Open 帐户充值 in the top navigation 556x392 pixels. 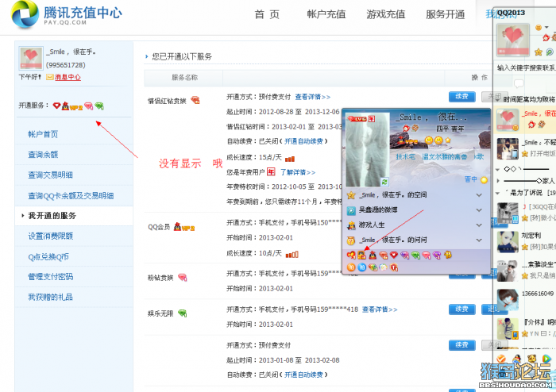click(326, 14)
